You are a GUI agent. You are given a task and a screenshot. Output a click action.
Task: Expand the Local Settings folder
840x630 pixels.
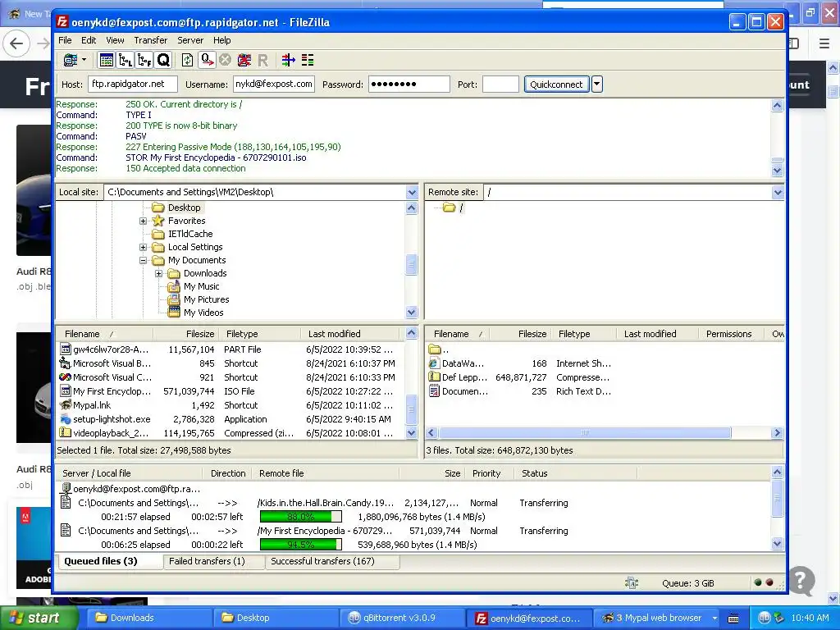coord(143,247)
